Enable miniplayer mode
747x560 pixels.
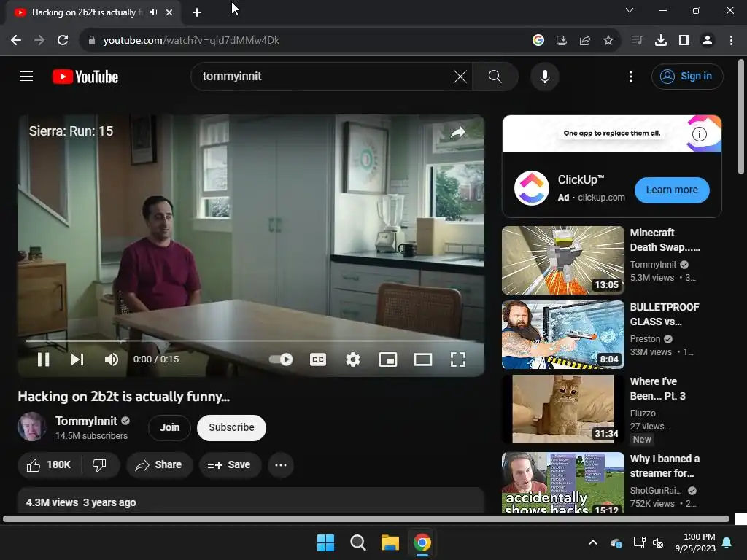point(388,359)
